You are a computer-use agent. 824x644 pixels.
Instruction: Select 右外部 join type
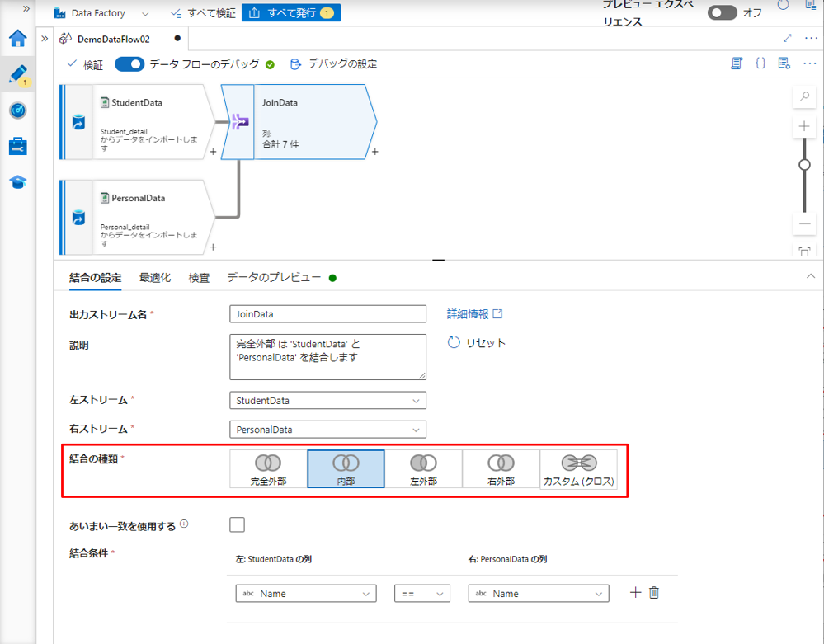(x=501, y=469)
